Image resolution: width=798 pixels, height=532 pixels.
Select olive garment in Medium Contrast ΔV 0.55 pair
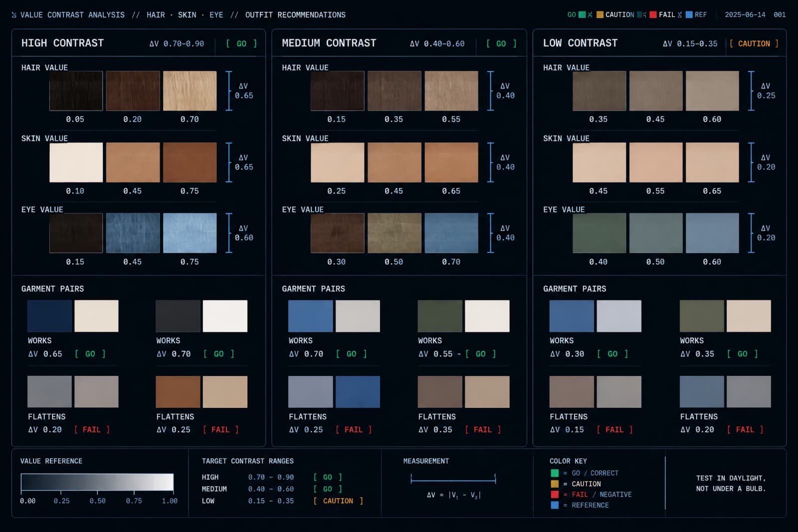coord(440,316)
